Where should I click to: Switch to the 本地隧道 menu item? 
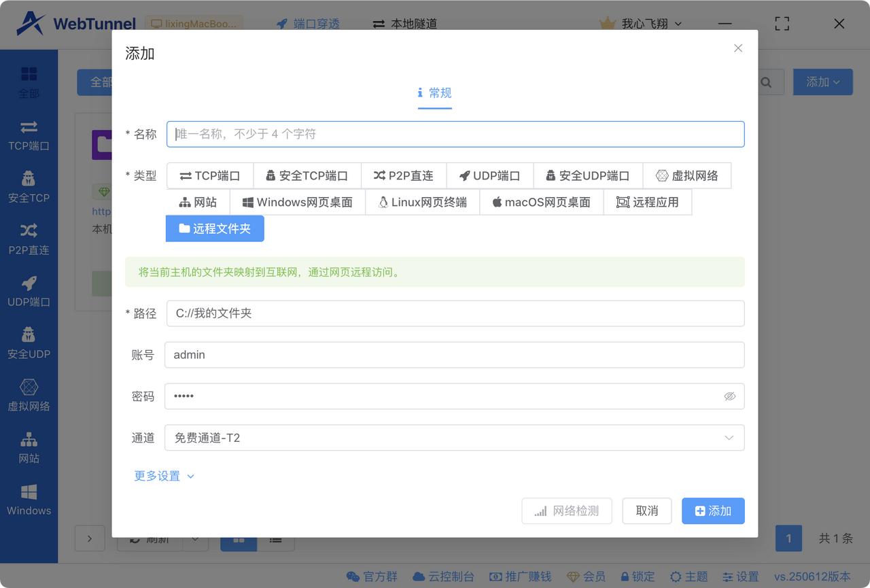[x=408, y=22]
